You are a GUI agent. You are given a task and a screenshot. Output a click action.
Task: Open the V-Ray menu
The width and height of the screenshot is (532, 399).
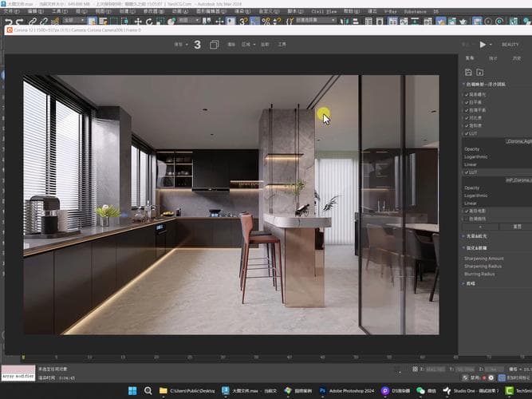pyautogui.click(x=390, y=11)
